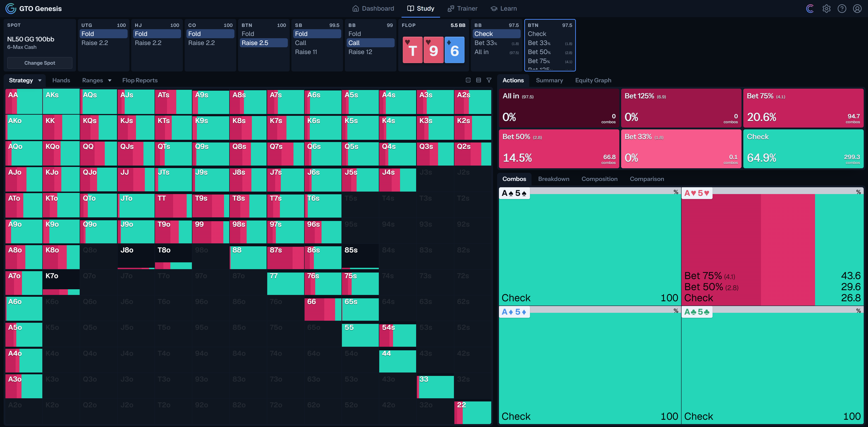Screen dimensions: 868x427
Task: Select the Check 64.9% action card
Action: pos(803,149)
